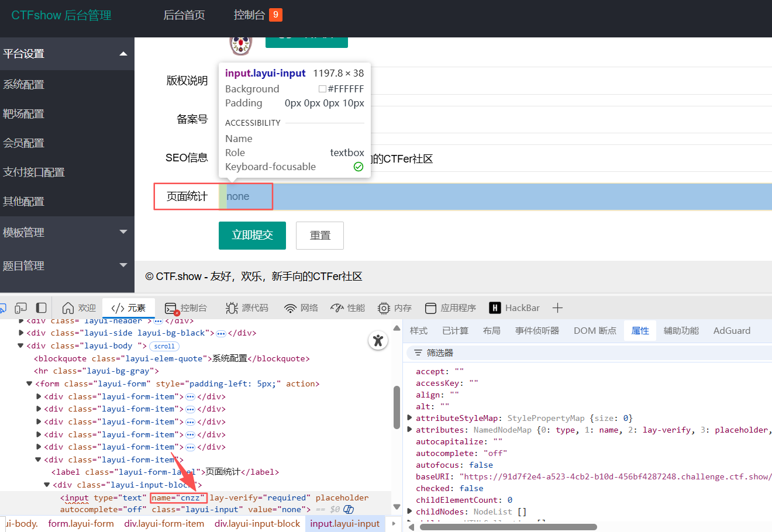The height and width of the screenshot is (532, 772).
Task: Click the 页面统计 text input field
Action: click(497, 196)
